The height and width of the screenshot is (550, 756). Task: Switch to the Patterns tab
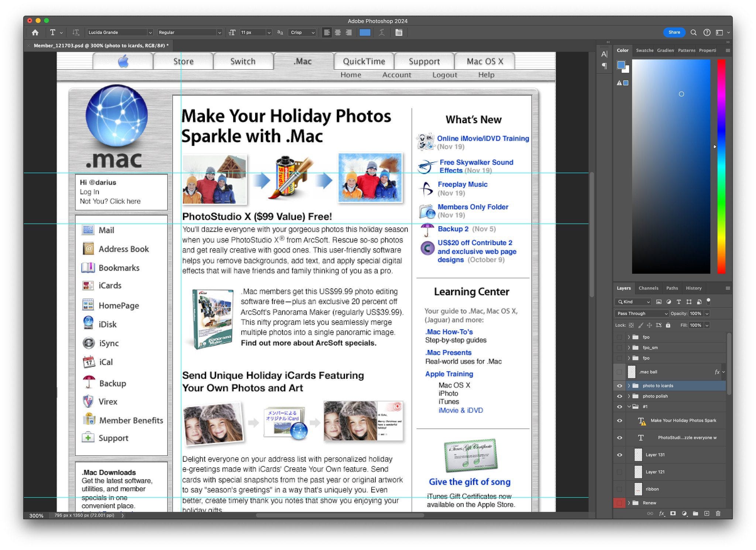pyautogui.click(x=686, y=50)
